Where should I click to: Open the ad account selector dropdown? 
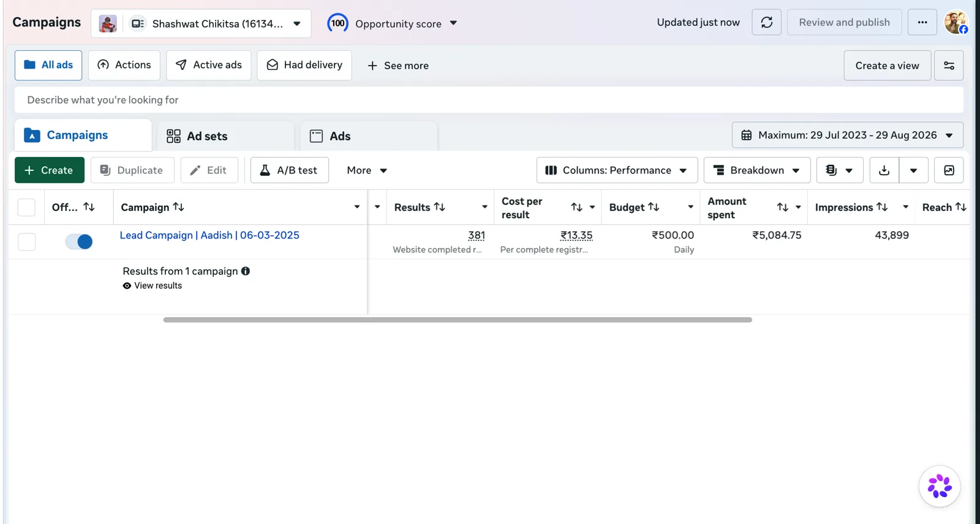coord(201,24)
